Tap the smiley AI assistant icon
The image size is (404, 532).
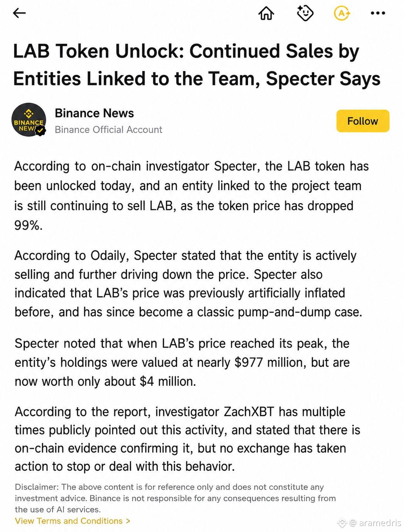[305, 13]
